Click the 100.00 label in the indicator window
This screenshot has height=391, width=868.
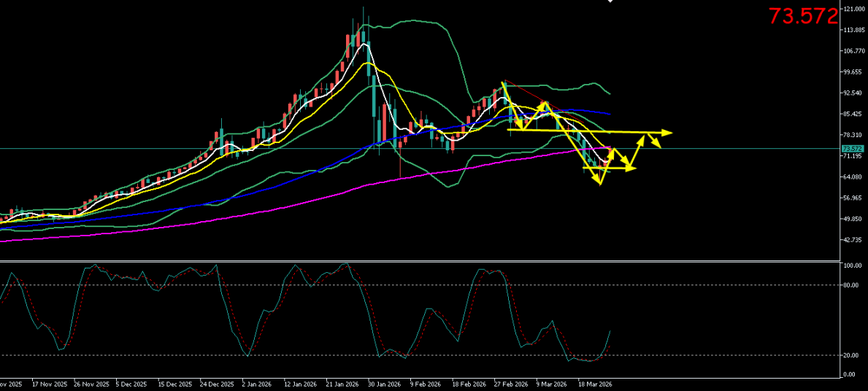coord(851,266)
